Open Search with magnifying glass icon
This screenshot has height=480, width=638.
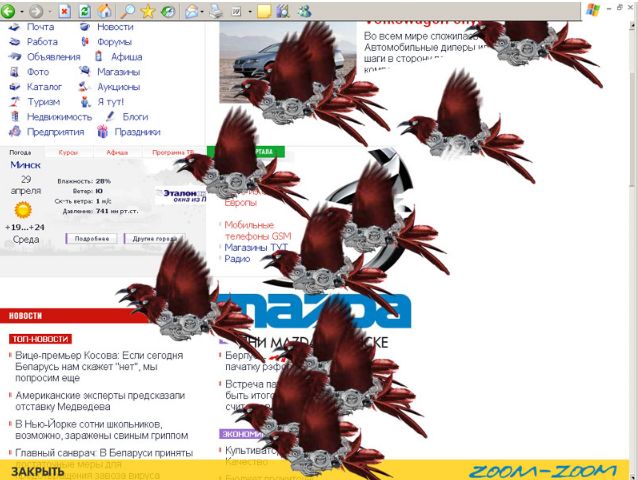pyautogui.click(x=128, y=11)
